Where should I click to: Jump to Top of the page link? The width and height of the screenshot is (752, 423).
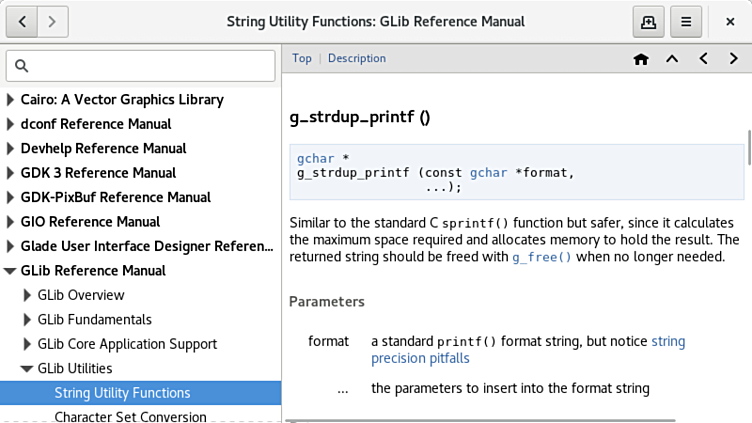click(301, 58)
